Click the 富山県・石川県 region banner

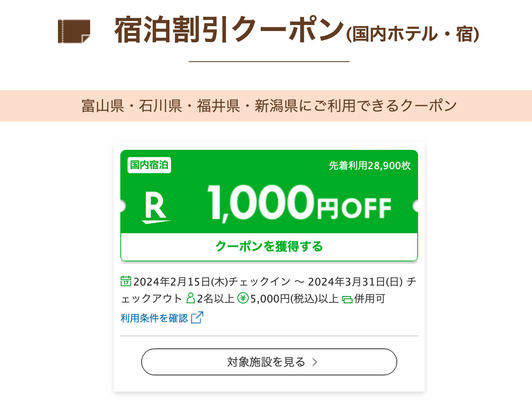pyautogui.click(x=266, y=106)
